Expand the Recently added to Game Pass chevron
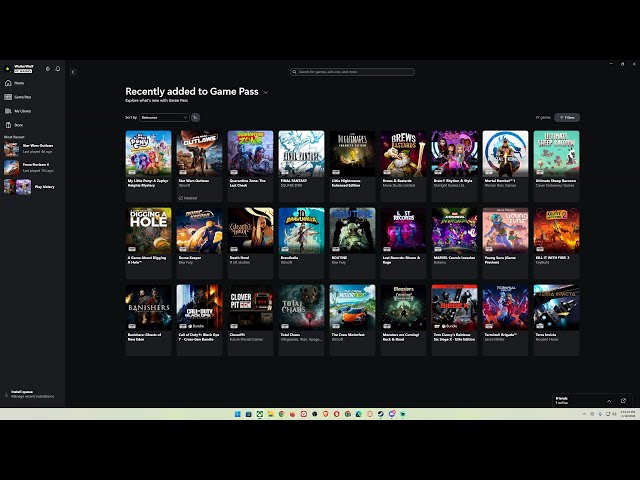640x480 pixels. (266, 93)
